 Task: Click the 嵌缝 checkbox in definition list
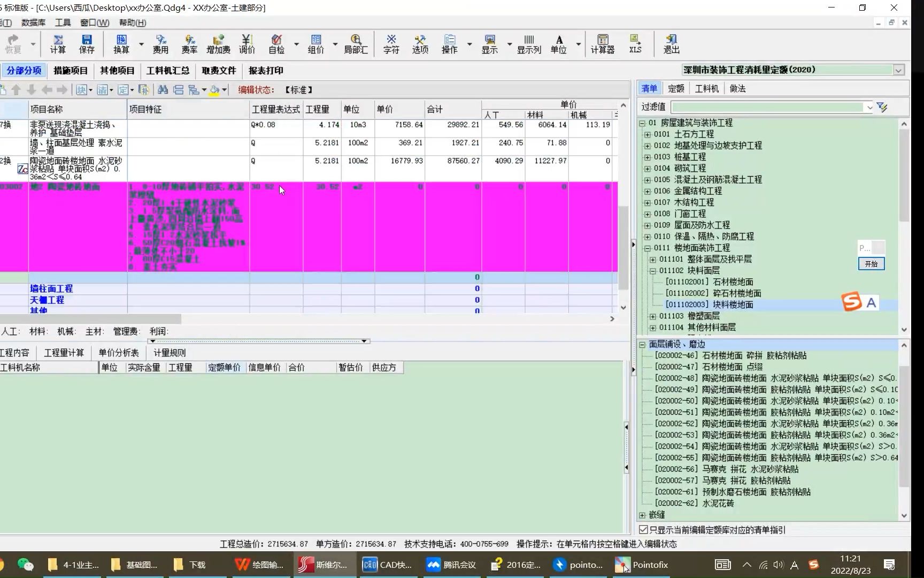coord(642,515)
